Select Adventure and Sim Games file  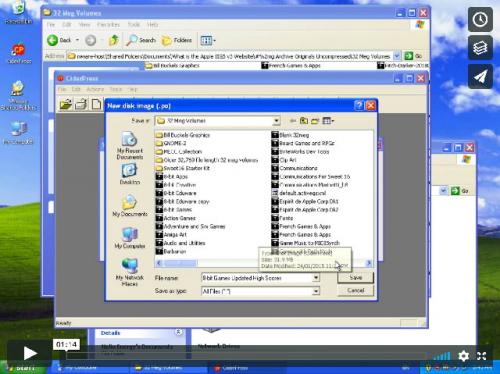(191, 227)
